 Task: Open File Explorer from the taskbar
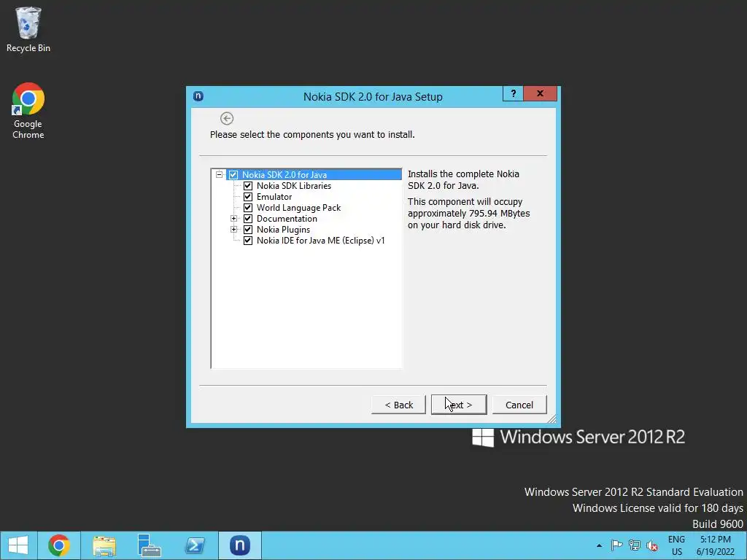coord(104,545)
